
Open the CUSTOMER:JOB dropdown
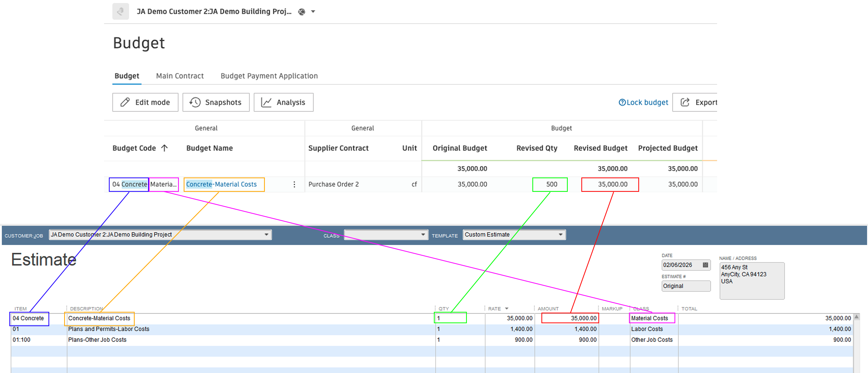point(266,234)
